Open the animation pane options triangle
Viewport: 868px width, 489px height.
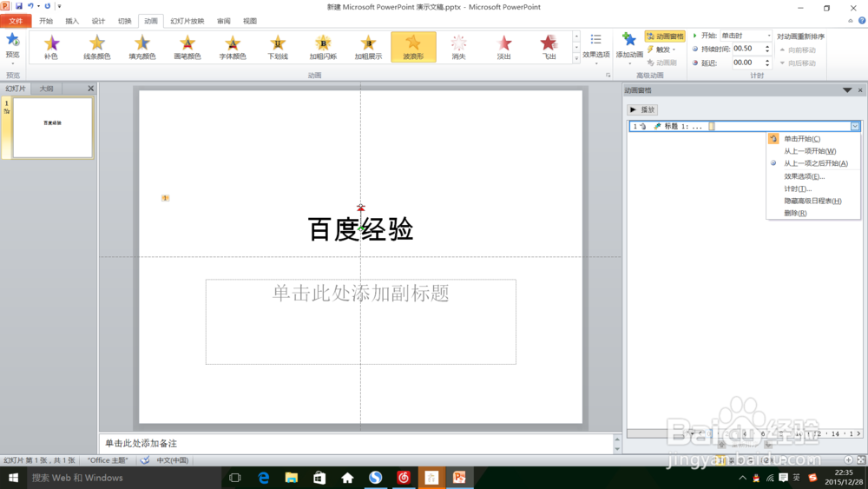click(x=847, y=90)
